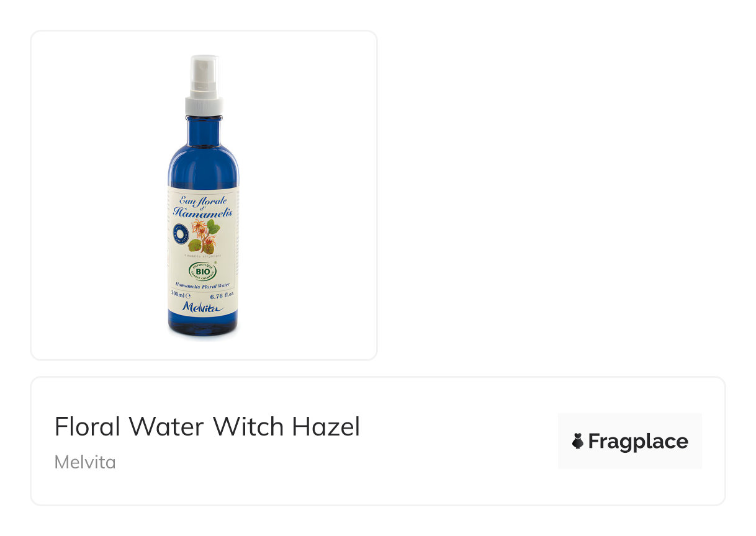Click the green BIO certification logo on label

pos(203,270)
